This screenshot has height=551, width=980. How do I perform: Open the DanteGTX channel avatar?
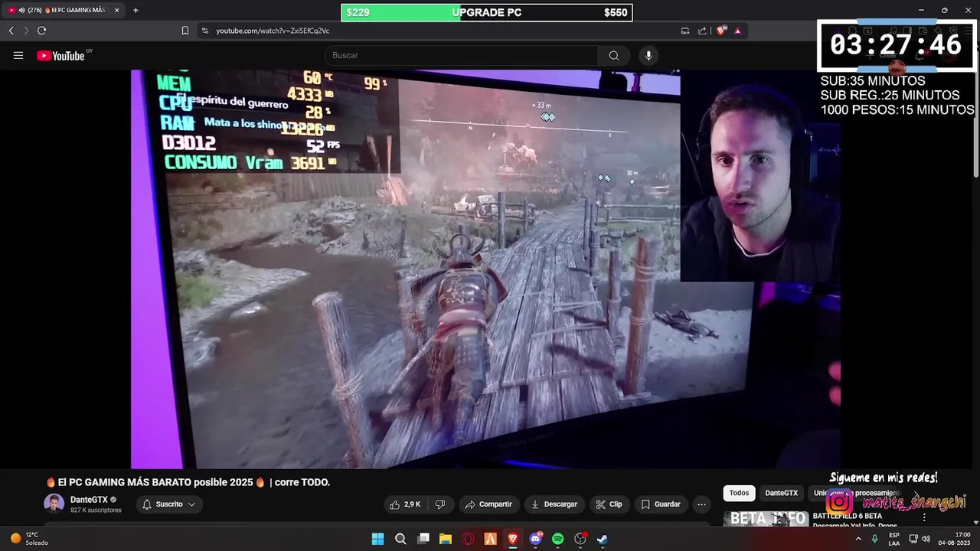coord(54,504)
